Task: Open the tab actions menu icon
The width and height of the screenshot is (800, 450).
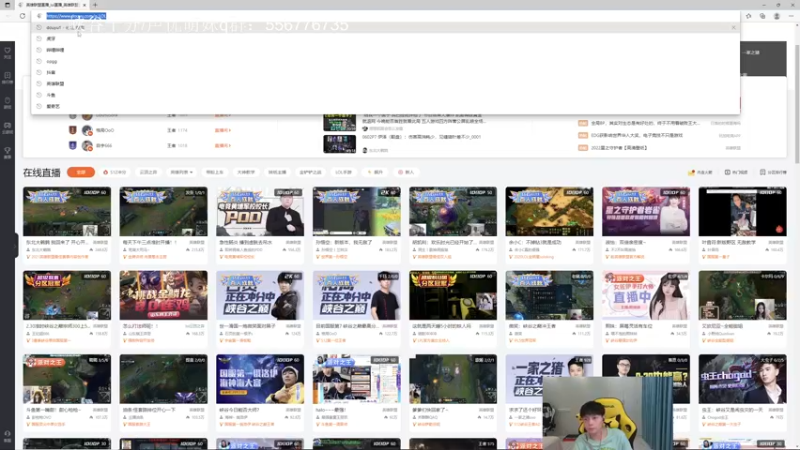Action: pyautogui.click(x=7, y=5)
